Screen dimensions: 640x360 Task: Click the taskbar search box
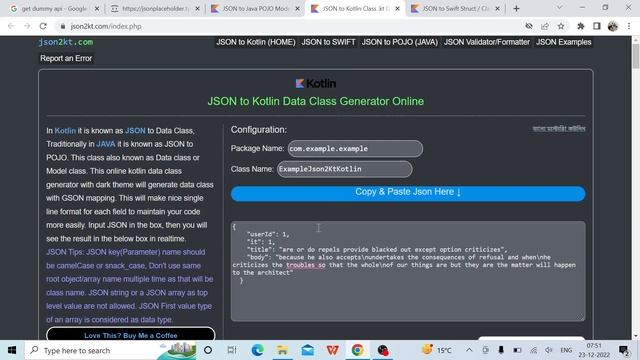pos(110,350)
